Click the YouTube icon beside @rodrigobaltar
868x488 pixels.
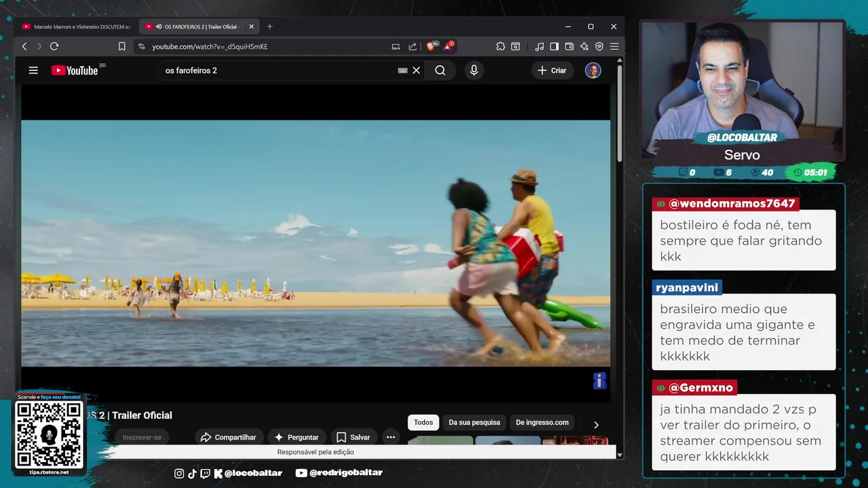click(x=301, y=473)
